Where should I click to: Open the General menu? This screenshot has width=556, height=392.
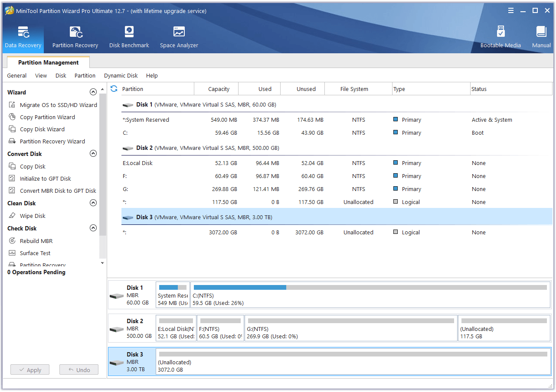[x=17, y=75]
